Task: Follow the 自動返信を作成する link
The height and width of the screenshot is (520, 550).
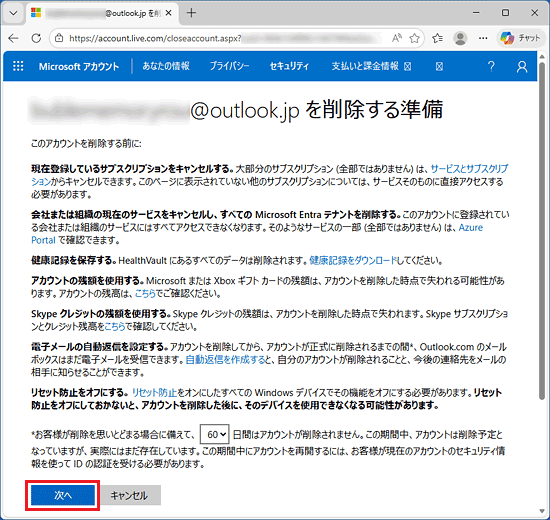Action: pos(225,359)
